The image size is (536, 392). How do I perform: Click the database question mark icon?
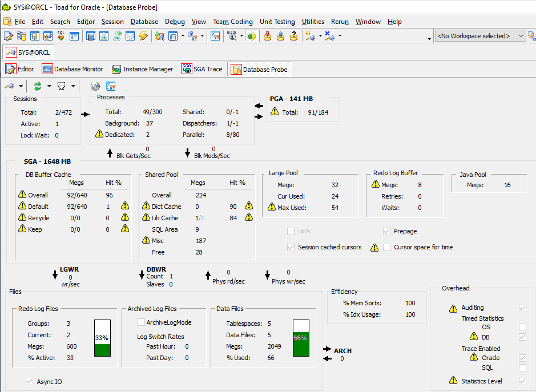pos(293,35)
